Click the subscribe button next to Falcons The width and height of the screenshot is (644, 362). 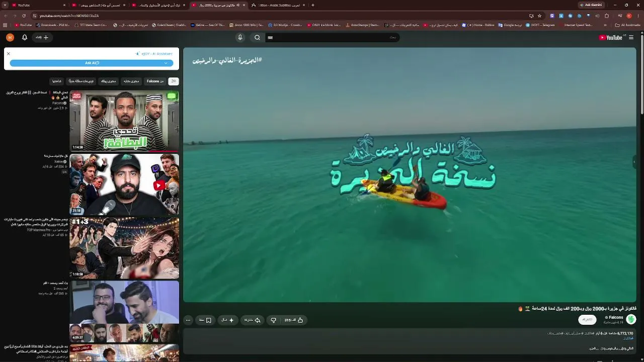click(x=587, y=319)
